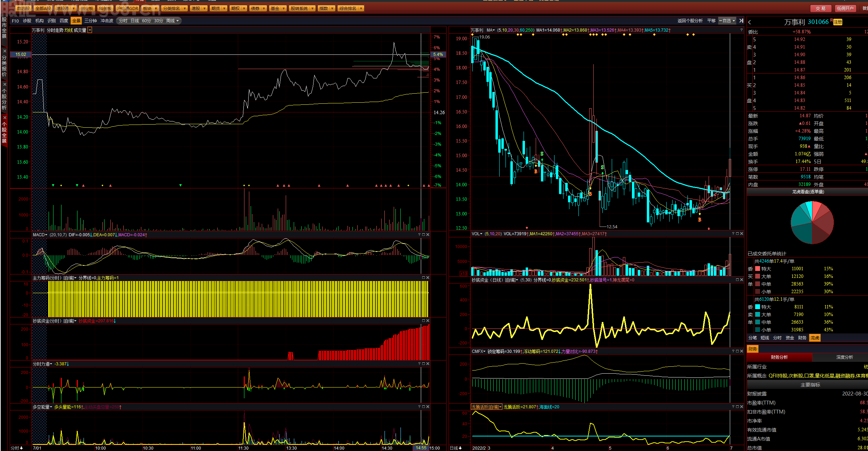Close the CMFX indicator panel
This screenshot has width=868, height=451.
(742, 351)
